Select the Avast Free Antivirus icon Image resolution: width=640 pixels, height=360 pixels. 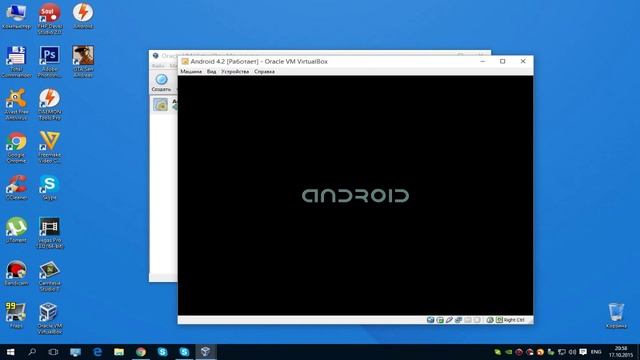16,104
